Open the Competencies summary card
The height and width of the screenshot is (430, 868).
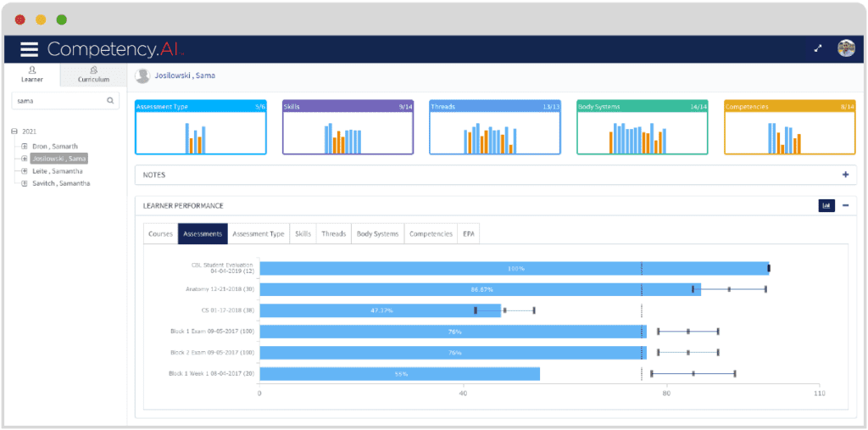click(789, 127)
